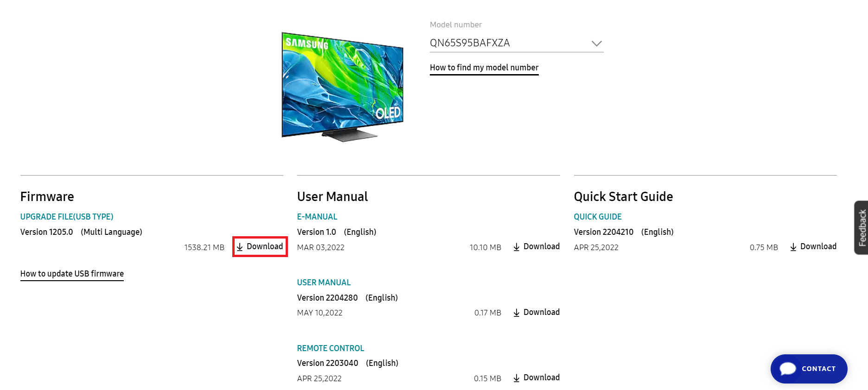Click the Quick Guide download arrow icon
868x390 pixels.
point(793,247)
